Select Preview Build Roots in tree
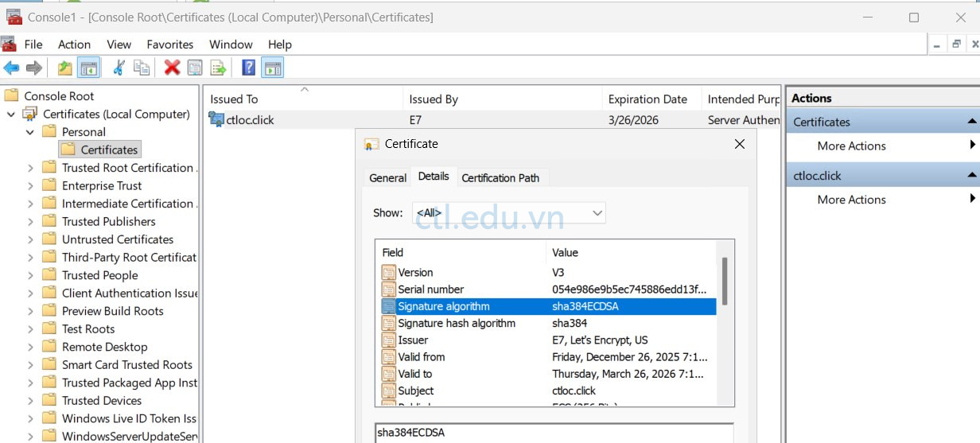The height and width of the screenshot is (443, 980). click(x=113, y=311)
